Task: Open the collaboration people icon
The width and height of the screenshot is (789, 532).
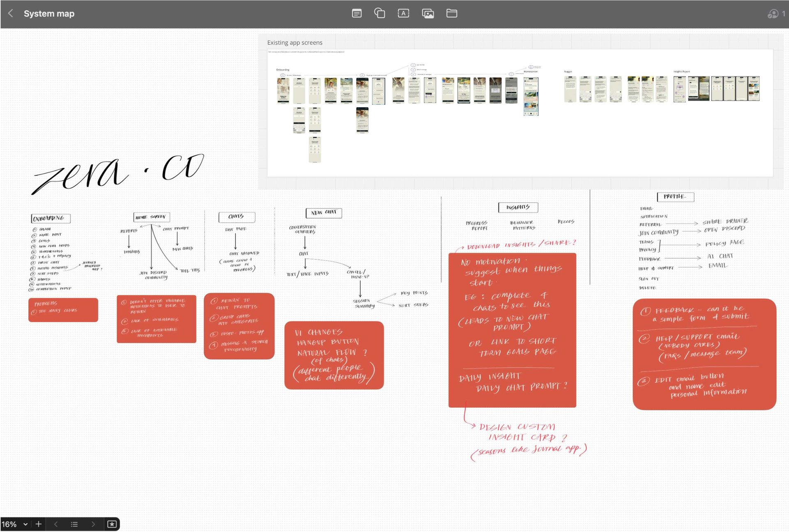Action: point(773,14)
